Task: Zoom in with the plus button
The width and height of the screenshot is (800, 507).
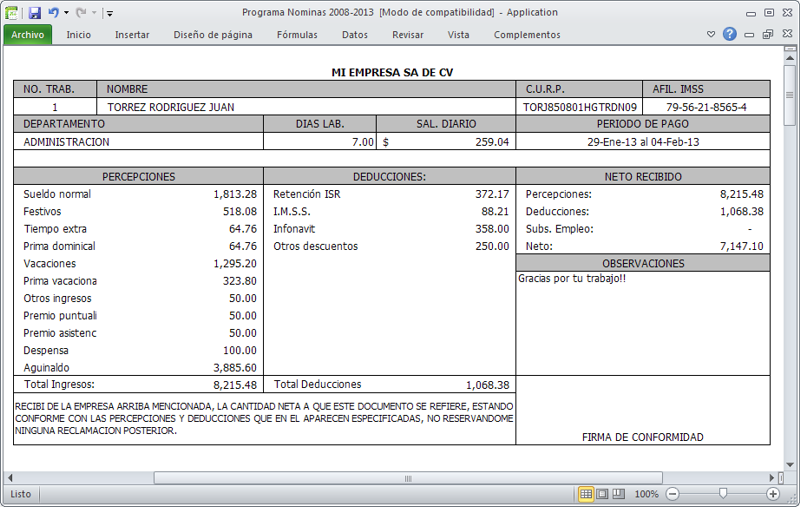Action: 773,494
